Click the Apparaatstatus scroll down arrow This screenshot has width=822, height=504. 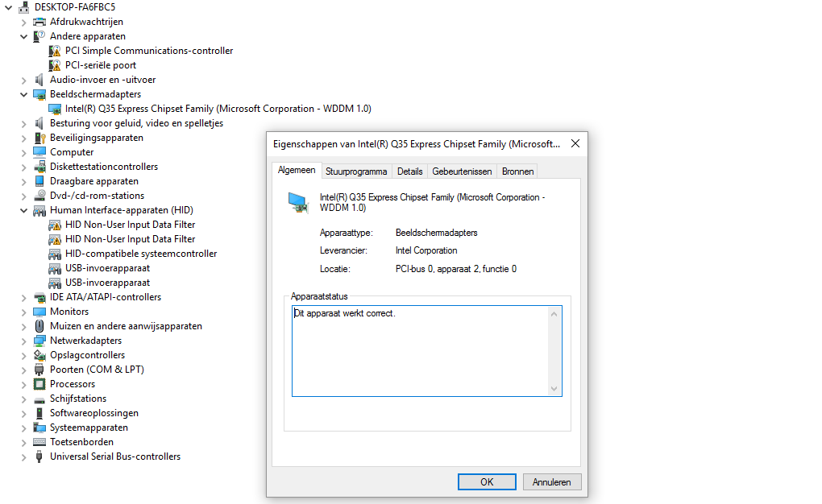(x=554, y=389)
